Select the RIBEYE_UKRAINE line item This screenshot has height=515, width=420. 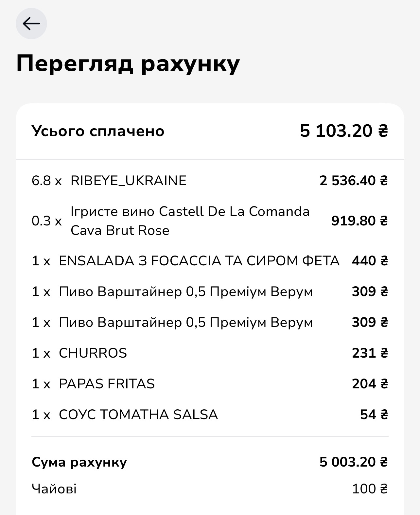coord(210,181)
